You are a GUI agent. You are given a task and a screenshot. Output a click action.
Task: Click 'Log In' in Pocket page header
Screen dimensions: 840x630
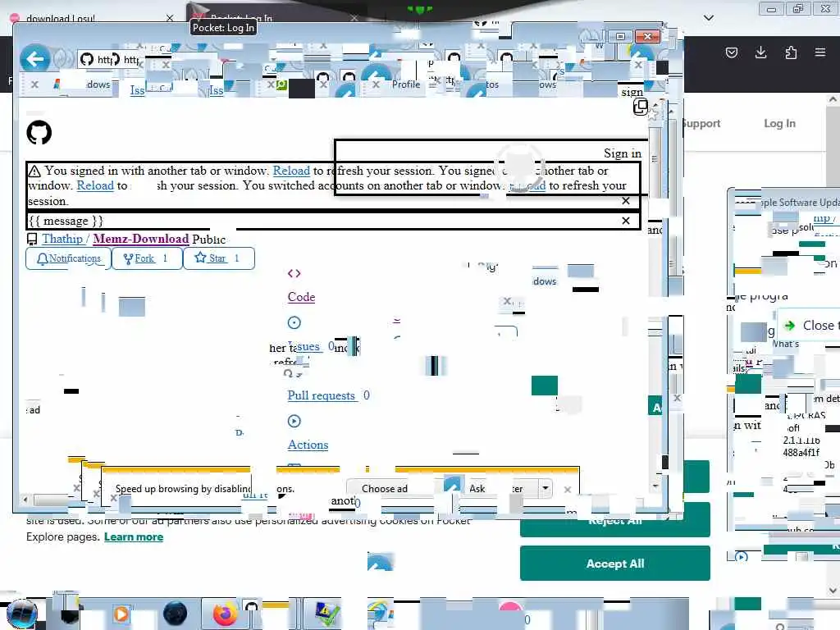tap(779, 123)
